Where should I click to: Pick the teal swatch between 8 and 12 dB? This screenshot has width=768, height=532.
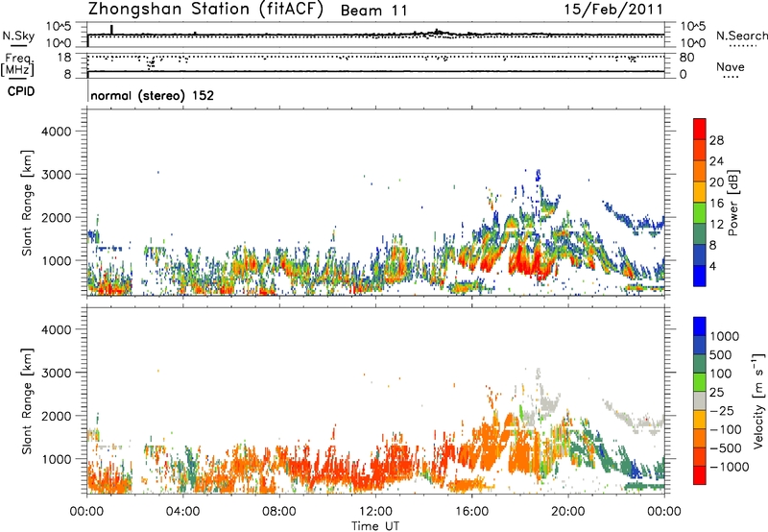(700, 234)
